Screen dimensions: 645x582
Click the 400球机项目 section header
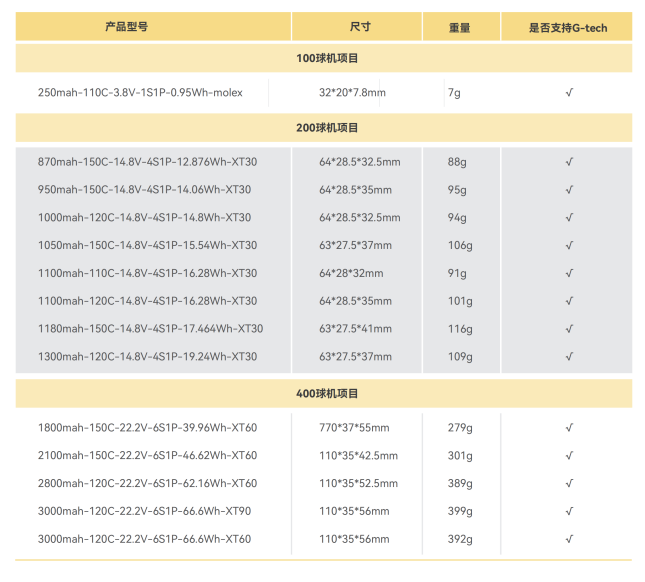click(x=327, y=394)
